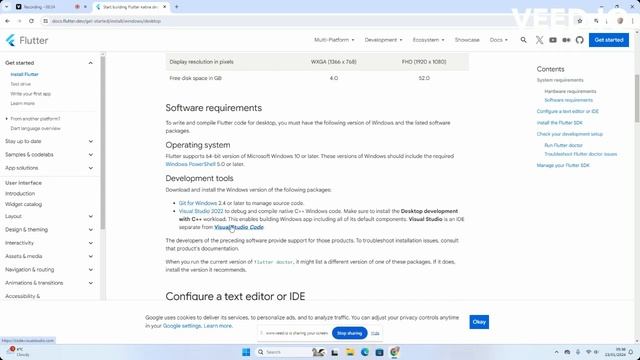Click Stop sharing button
The width and height of the screenshot is (640, 360).
click(349, 333)
